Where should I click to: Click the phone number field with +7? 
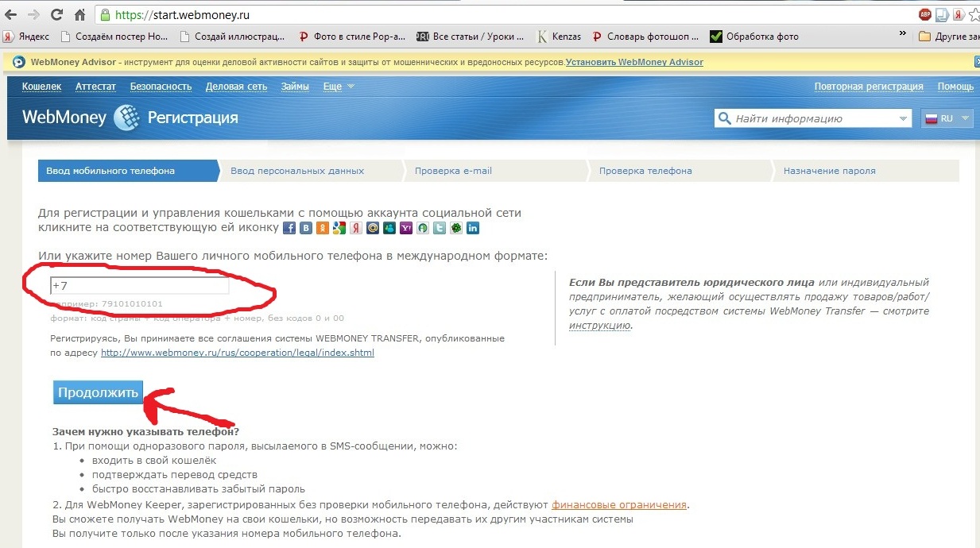coord(139,286)
